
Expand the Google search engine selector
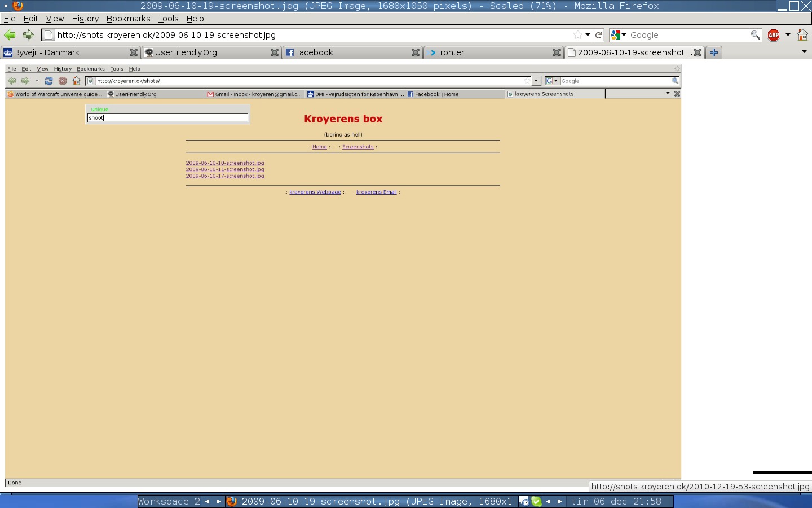pyautogui.click(x=619, y=35)
